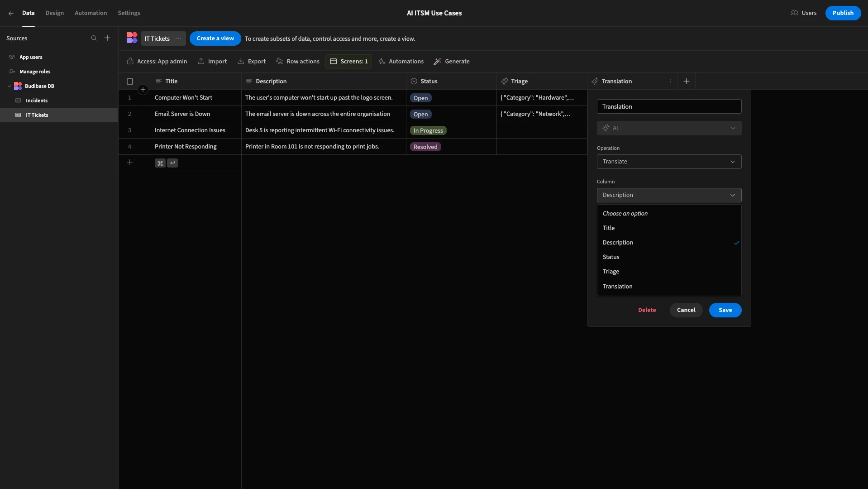
Task: Click the Generate magic wand icon
Action: coord(437,62)
